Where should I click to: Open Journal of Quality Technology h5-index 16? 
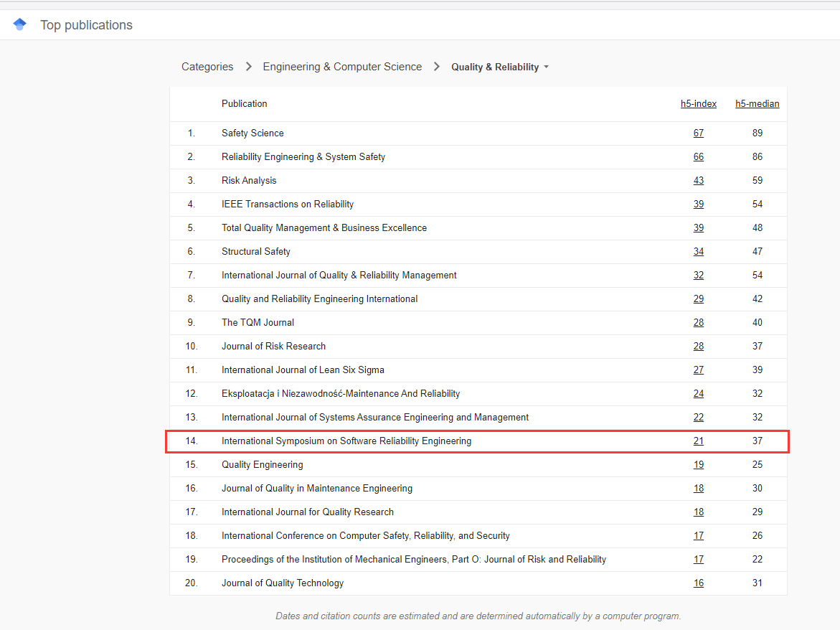pos(699,583)
